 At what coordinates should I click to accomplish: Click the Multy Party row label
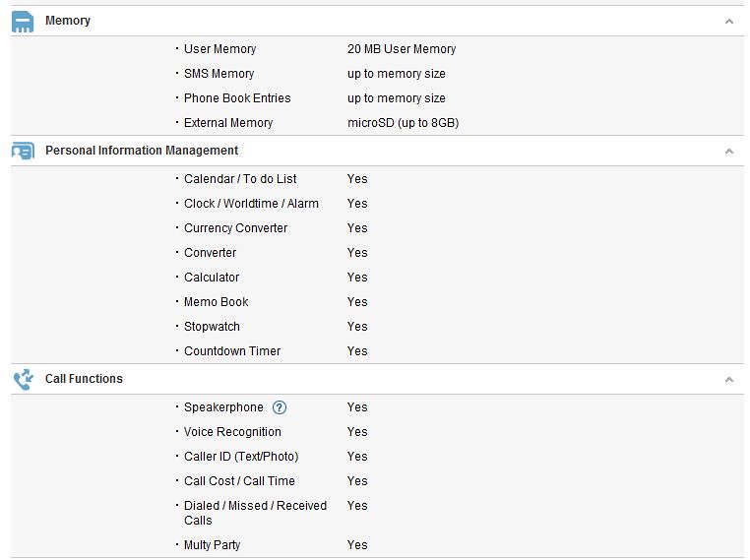click(x=213, y=545)
